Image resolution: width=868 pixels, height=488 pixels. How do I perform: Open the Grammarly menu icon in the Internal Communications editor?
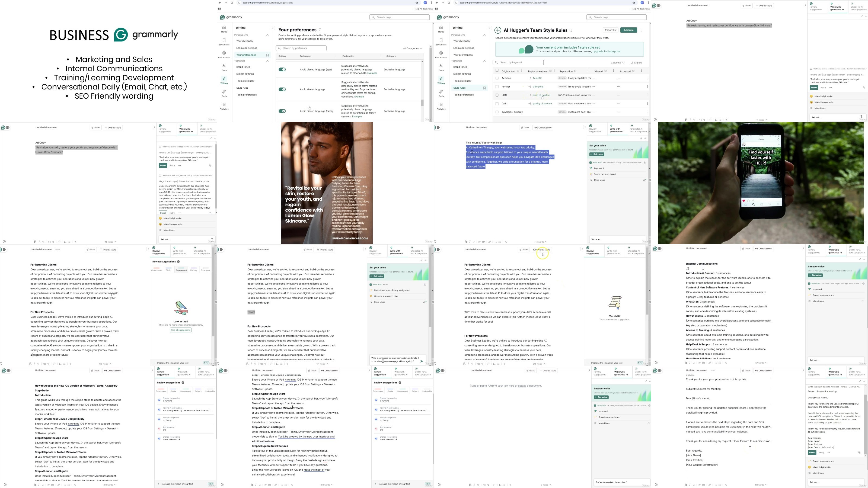click(657, 249)
